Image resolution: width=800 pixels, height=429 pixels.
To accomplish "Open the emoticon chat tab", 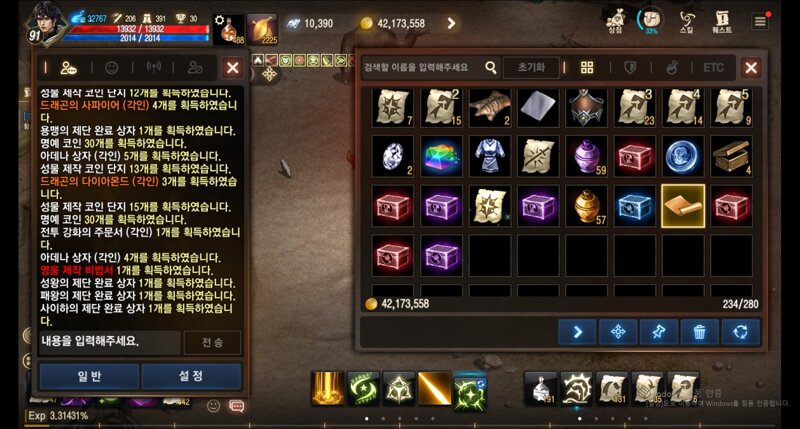I will pyautogui.click(x=111, y=67).
